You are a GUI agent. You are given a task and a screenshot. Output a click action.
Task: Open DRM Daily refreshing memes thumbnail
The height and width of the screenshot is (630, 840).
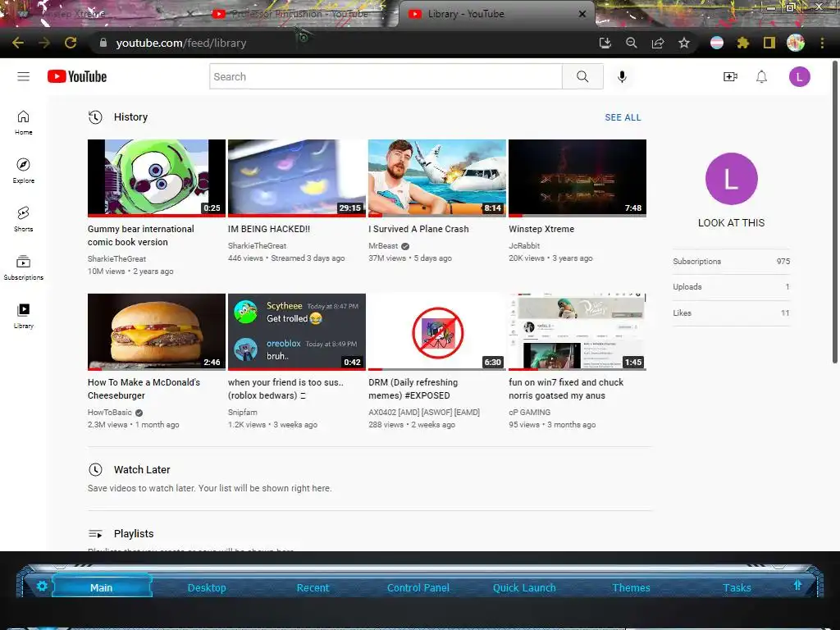[x=437, y=331]
